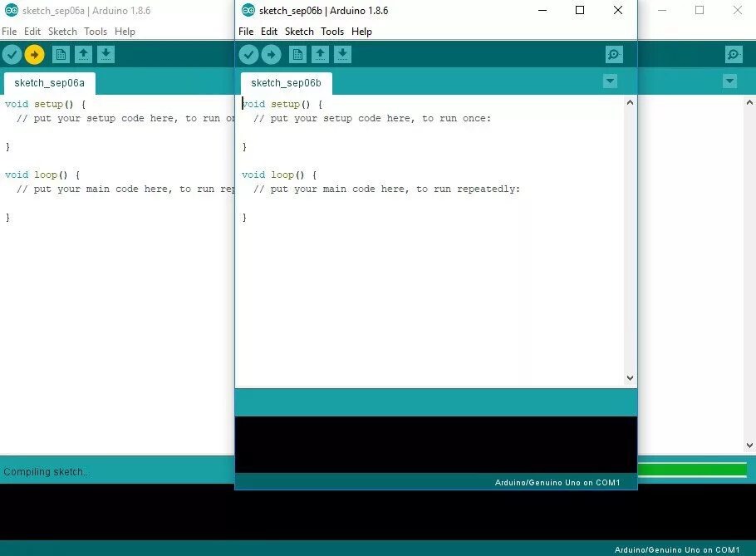Click 'void loop() {' line in sketch_sep06b editor
The width and height of the screenshot is (756, 556).
coord(279,175)
